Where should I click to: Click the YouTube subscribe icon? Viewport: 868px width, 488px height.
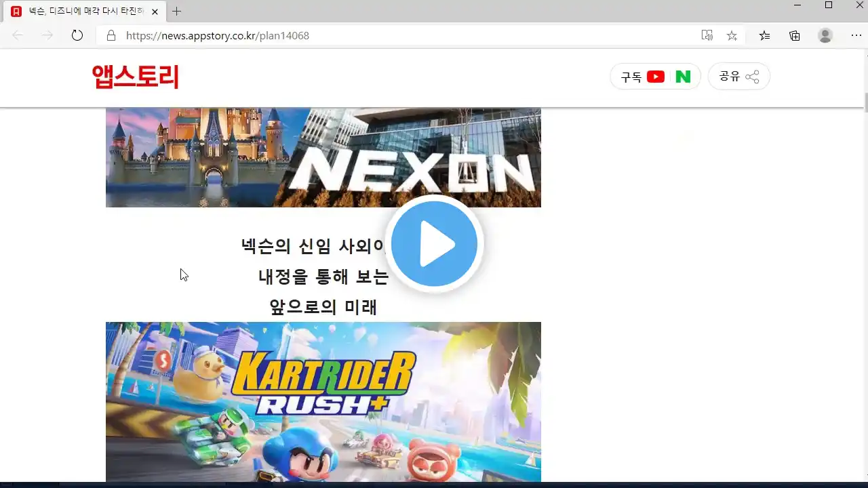pos(656,77)
